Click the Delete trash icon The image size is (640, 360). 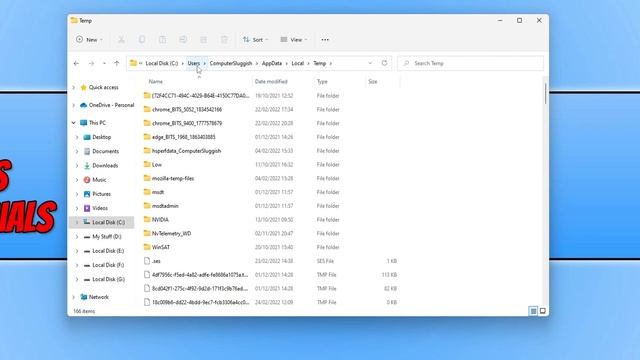coord(224,40)
